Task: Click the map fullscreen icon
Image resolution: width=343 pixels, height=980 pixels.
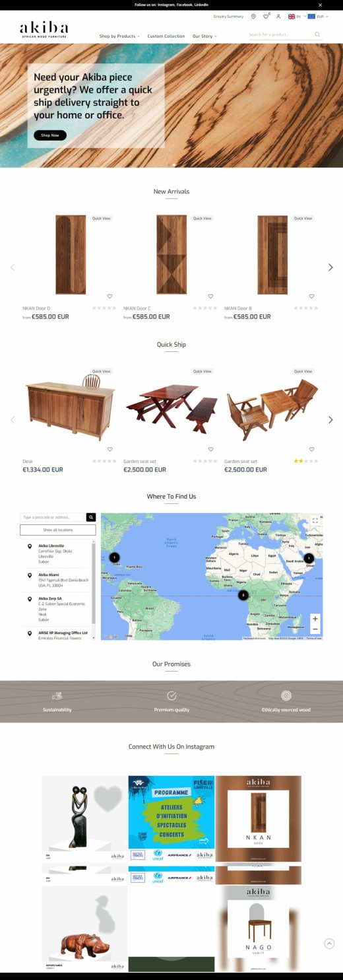Action: point(315,520)
